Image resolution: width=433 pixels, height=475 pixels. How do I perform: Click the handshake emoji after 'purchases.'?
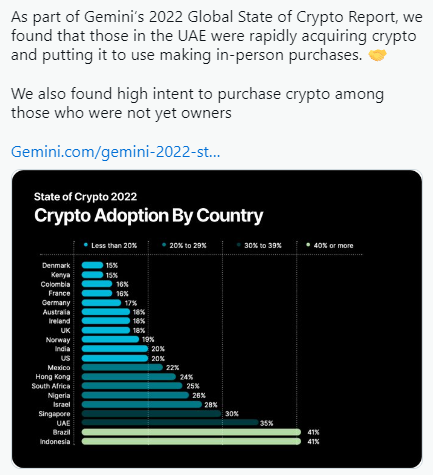[378, 55]
